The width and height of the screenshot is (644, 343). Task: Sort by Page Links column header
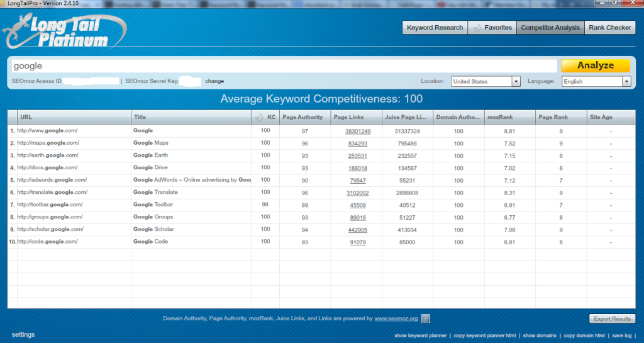[356, 117]
